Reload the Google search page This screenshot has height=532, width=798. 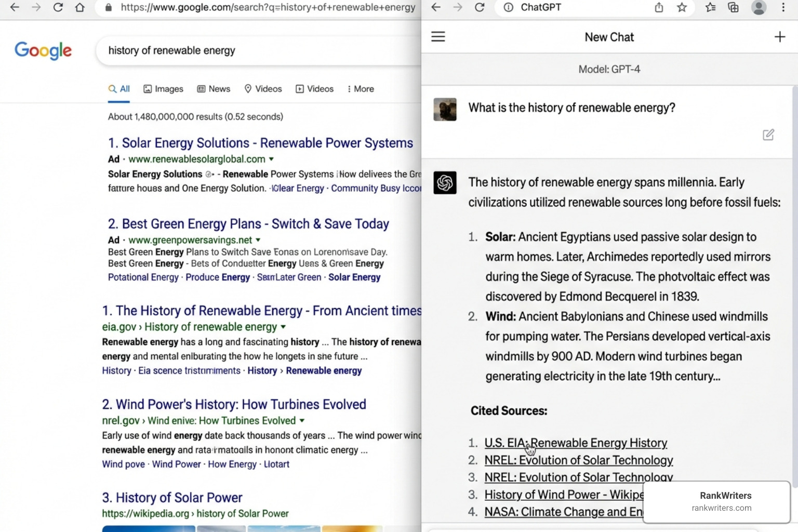[x=58, y=7]
